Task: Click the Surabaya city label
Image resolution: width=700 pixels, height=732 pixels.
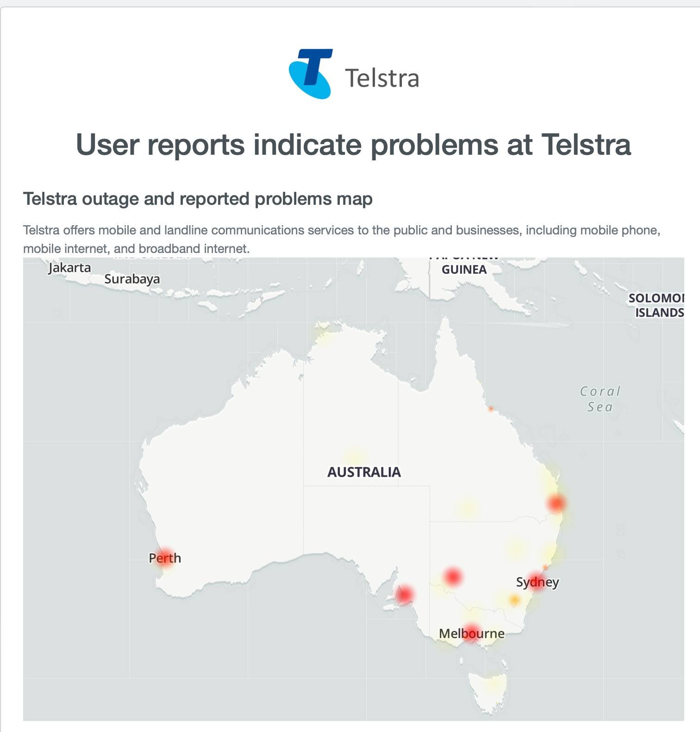Action: [132, 279]
